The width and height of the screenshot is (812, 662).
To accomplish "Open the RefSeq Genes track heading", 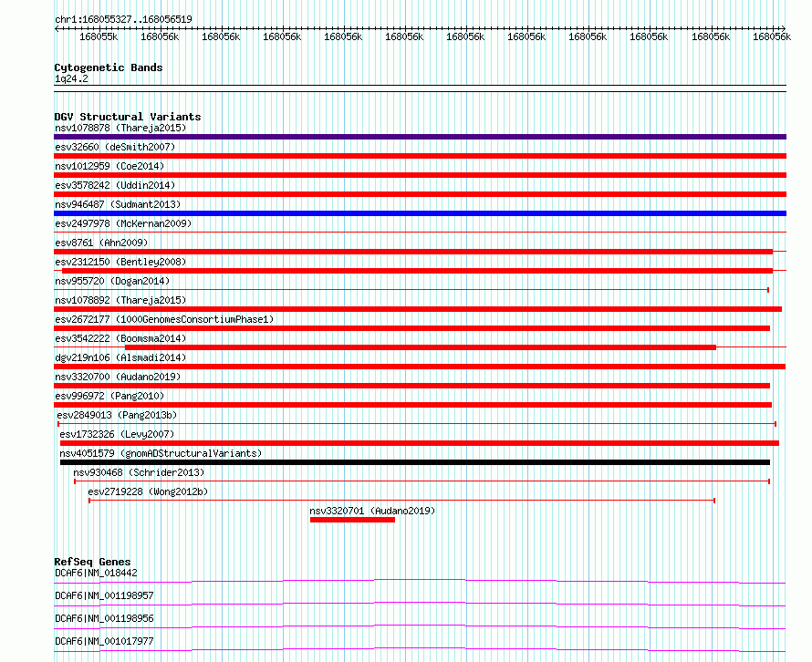I will point(92,562).
